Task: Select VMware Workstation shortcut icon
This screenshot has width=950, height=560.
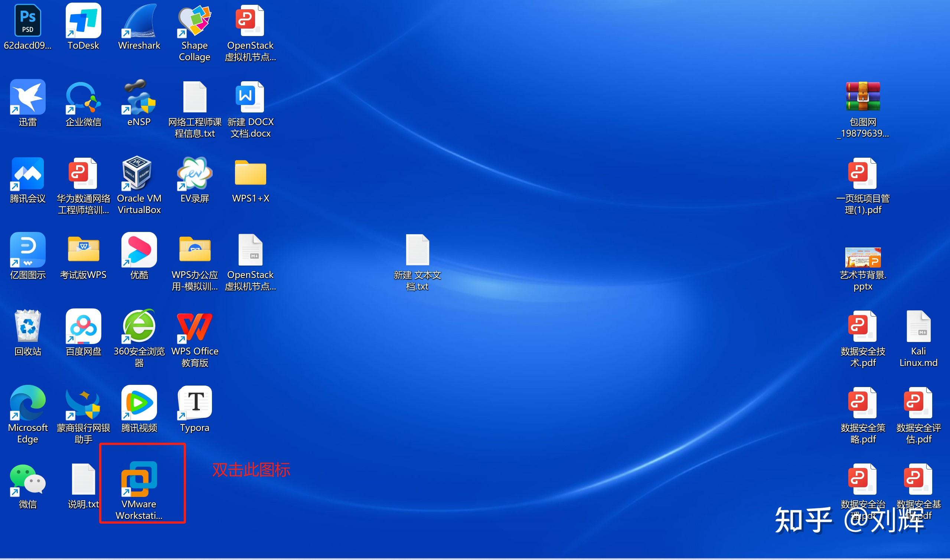Action: pos(139,479)
